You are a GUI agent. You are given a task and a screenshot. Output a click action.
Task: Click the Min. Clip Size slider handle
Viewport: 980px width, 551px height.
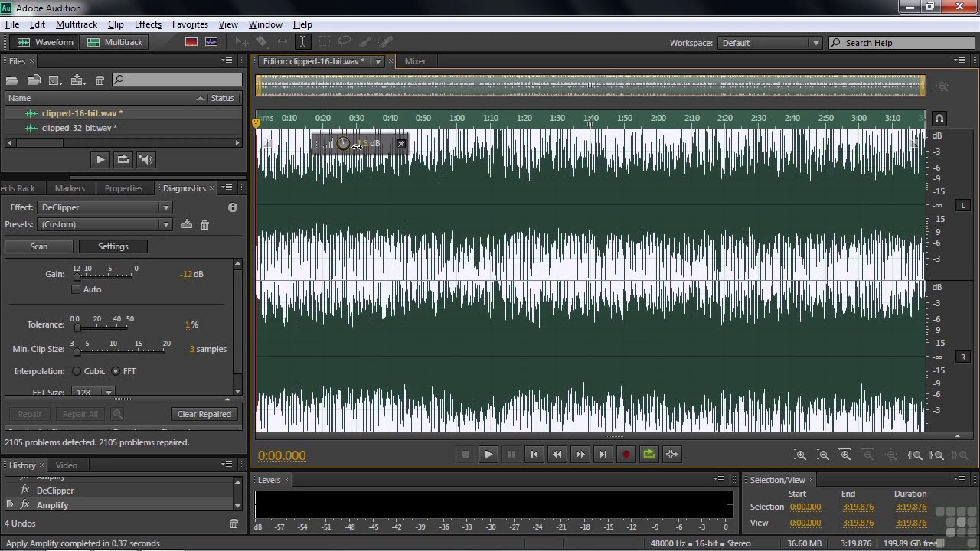[77, 352]
